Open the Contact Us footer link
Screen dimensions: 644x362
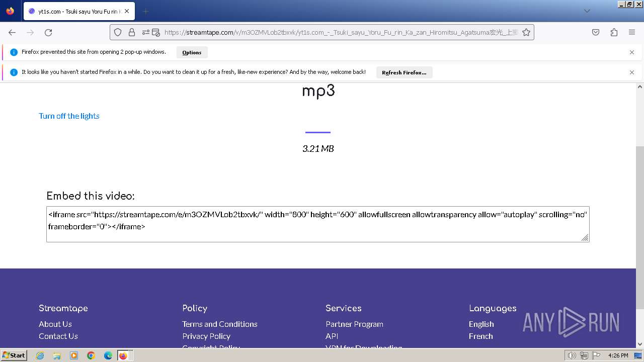click(x=58, y=336)
